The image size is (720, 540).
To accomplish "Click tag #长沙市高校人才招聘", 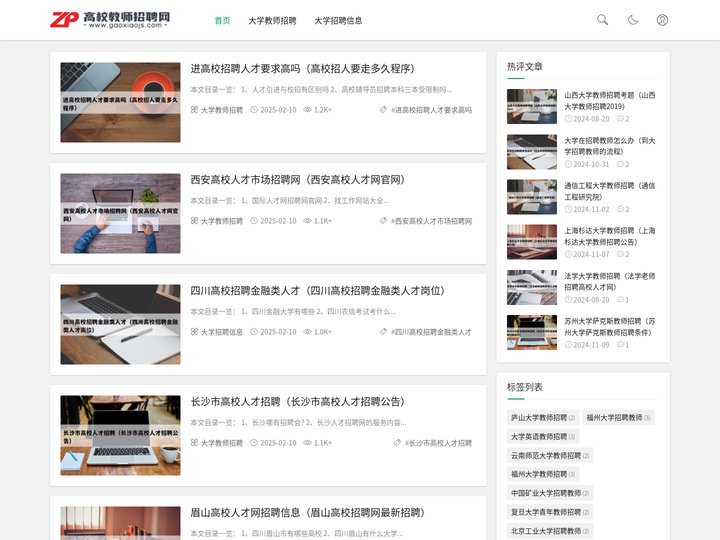I will (439, 443).
